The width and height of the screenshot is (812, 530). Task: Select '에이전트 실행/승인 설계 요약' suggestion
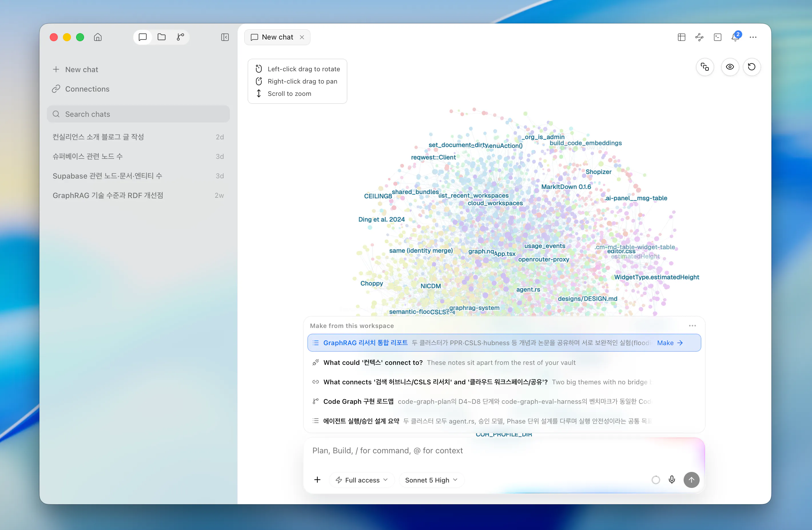point(504,421)
